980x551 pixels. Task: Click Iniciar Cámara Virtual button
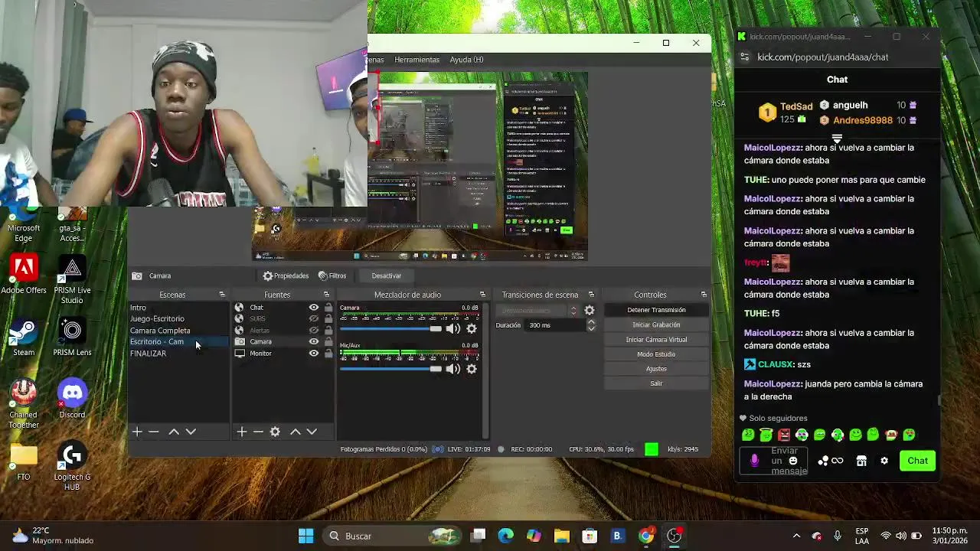[x=656, y=340]
